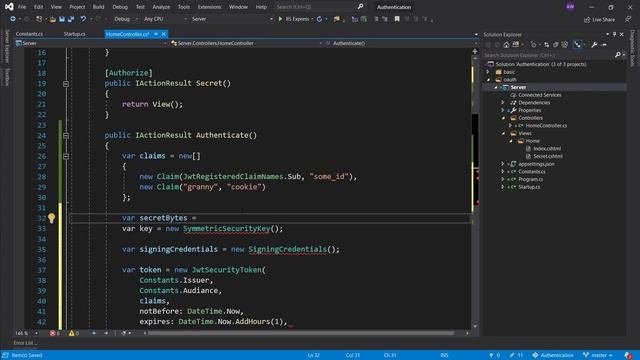Click the Visual Studio logo icon
Image resolution: width=640 pixels, height=360 pixels.
pos(9,7)
